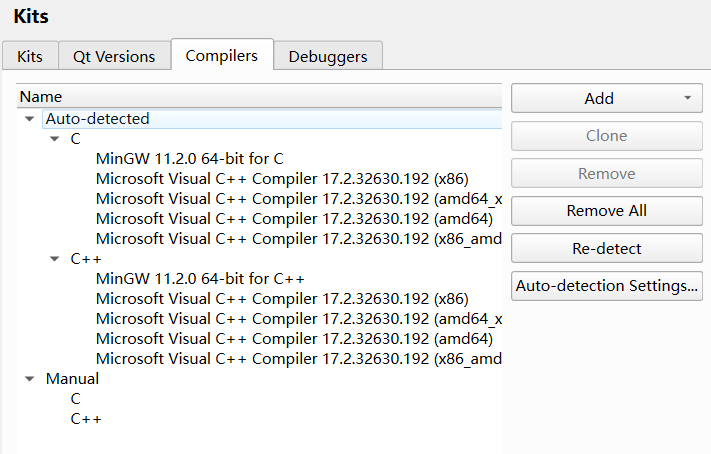Screen dimensions: 711x454
Task: Collapse the C++ compilers group arrow
Action: click(55, 259)
